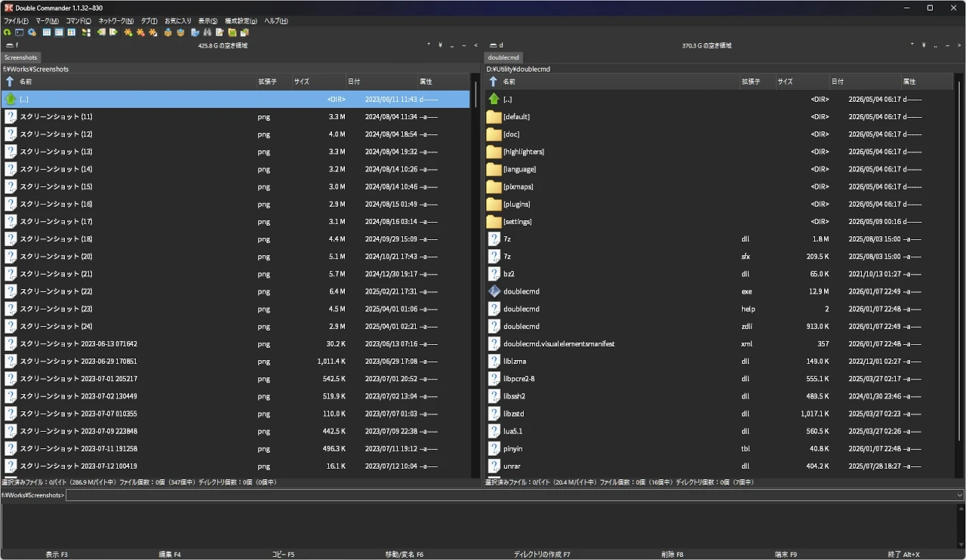This screenshot has width=966, height=560.
Task: Click the 移動/変名 F6 button
Action: [405, 555]
